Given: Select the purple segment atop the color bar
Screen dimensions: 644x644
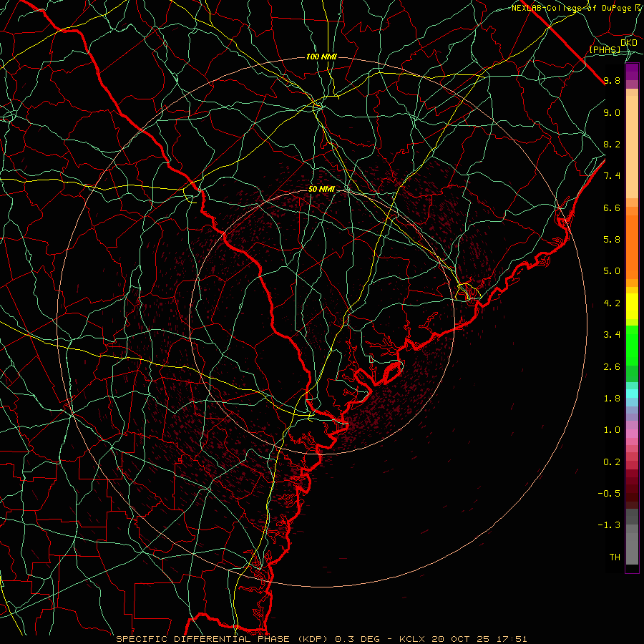Looking at the screenshot, I should [632, 72].
